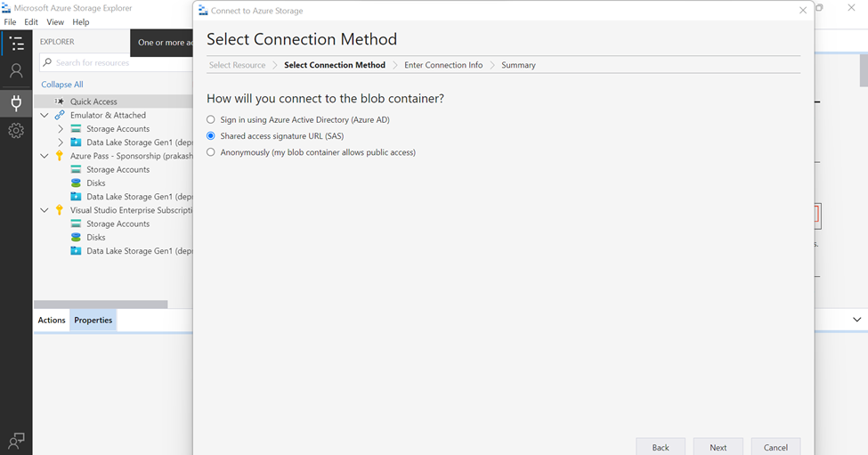Click the Connect to Azure Storage dialog icon

(203, 11)
